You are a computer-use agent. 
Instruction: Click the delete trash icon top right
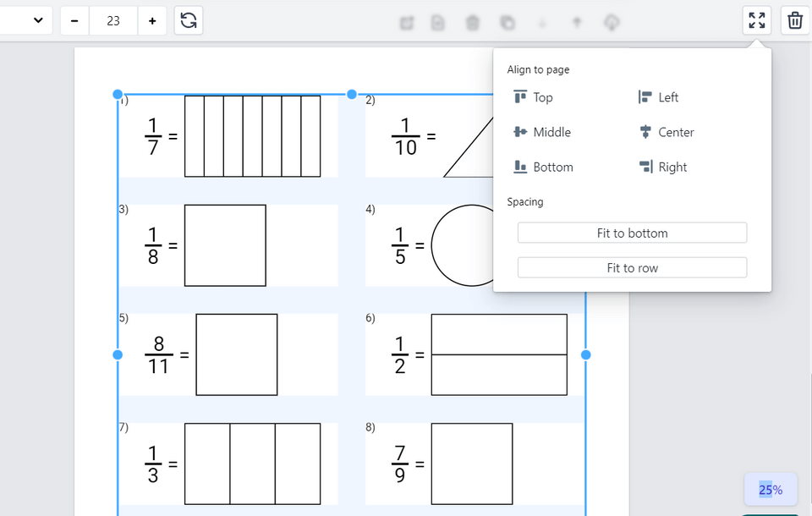[793, 19]
